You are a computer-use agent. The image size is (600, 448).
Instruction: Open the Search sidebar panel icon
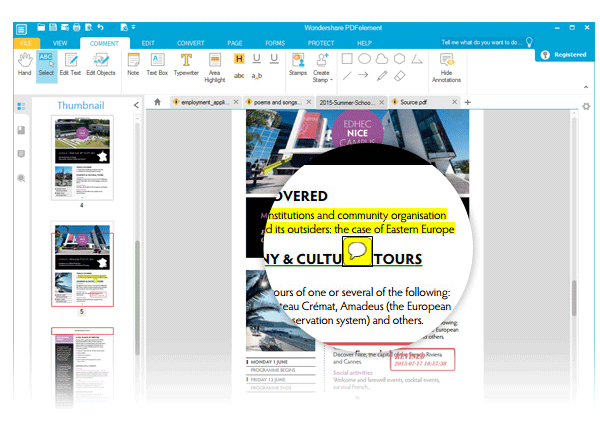click(x=21, y=178)
